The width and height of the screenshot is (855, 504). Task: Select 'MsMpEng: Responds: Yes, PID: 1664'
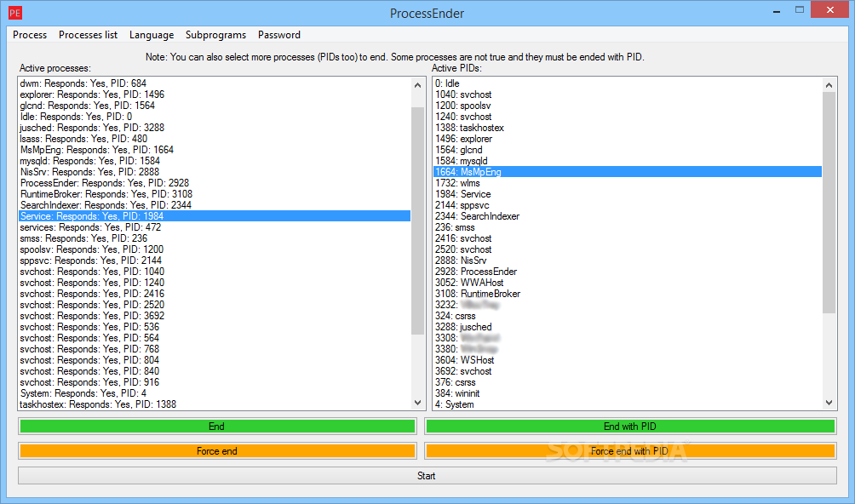pyautogui.click(x=215, y=150)
